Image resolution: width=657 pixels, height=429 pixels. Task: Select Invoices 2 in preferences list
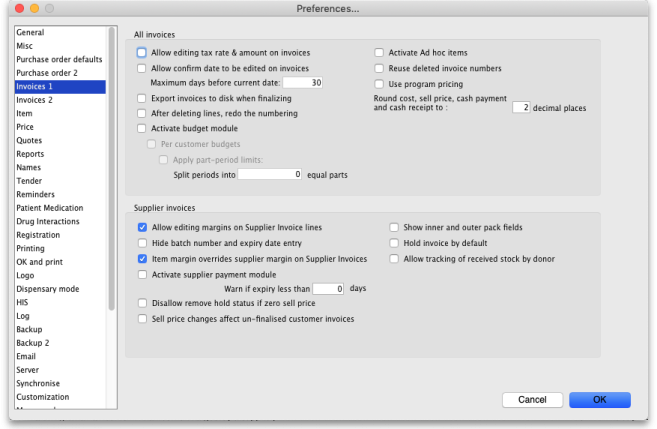point(35,100)
